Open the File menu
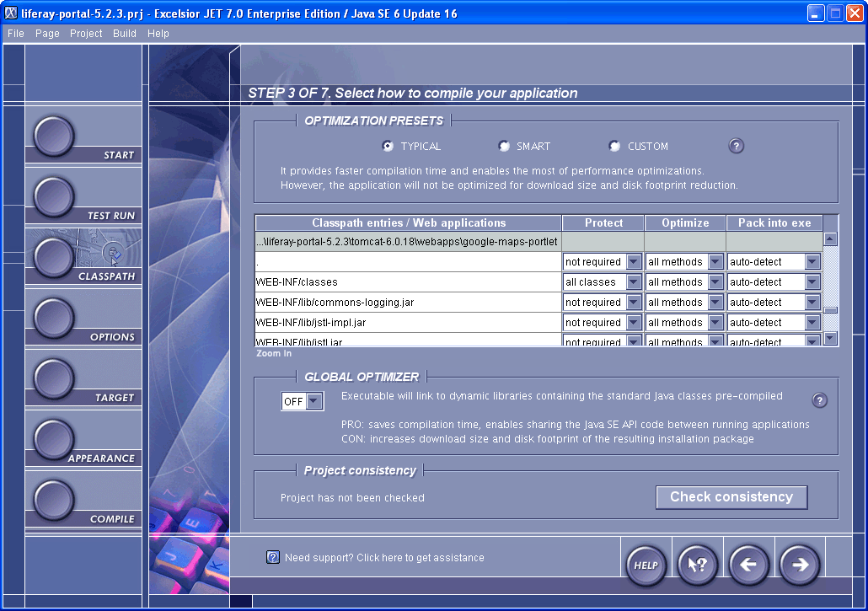 [15, 33]
